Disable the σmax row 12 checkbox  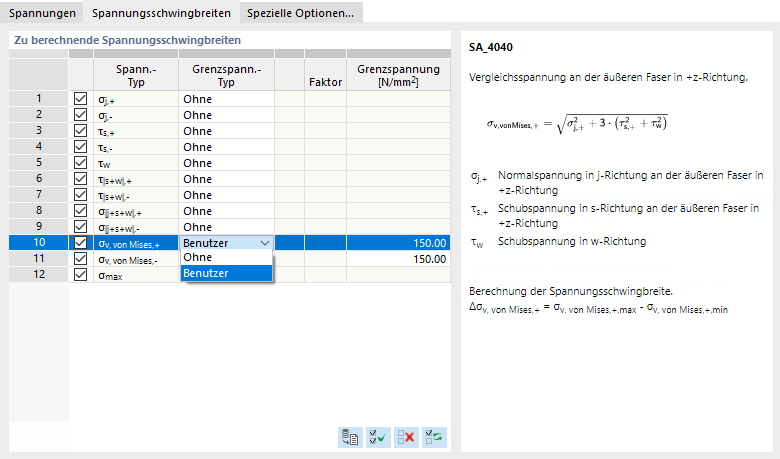(x=81, y=275)
